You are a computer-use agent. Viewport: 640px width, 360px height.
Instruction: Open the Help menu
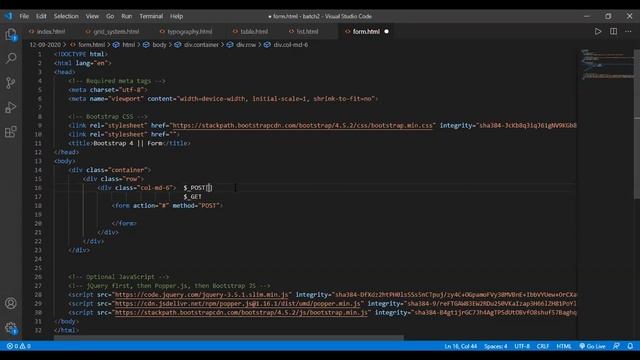click(x=176, y=16)
